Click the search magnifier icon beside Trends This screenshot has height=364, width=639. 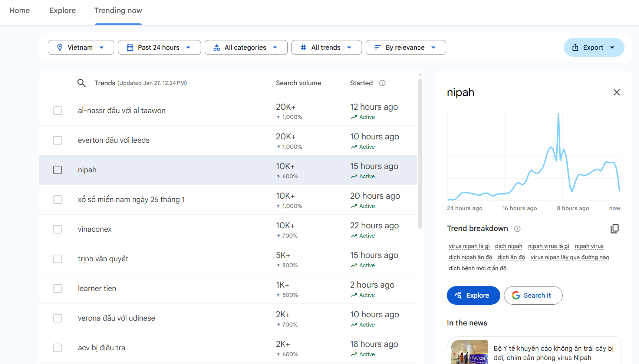point(81,83)
